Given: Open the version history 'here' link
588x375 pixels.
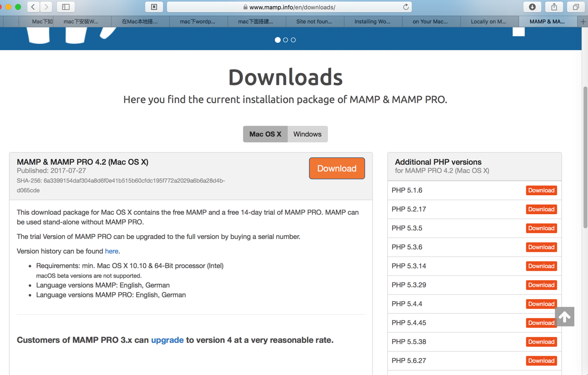Looking at the screenshot, I should (112, 251).
